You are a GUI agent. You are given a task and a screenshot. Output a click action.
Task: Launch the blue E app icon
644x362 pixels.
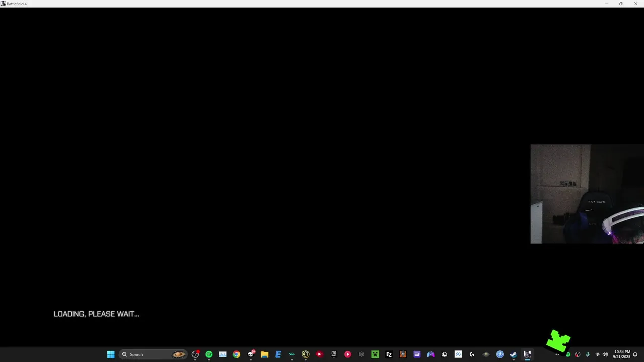(x=278, y=354)
